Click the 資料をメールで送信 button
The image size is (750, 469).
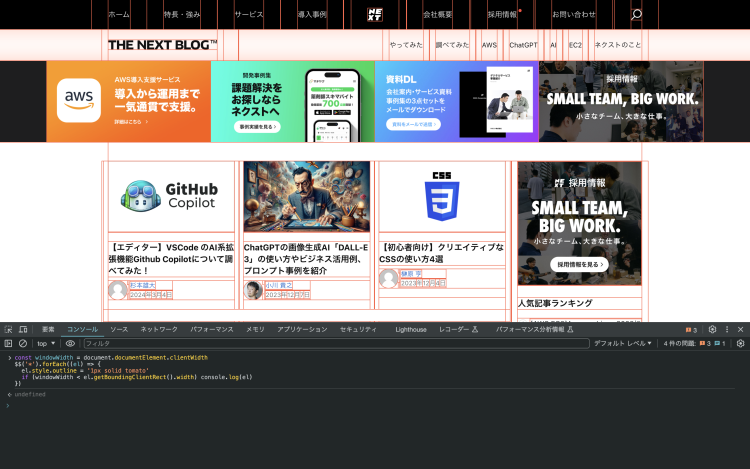click(x=414, y=124)
